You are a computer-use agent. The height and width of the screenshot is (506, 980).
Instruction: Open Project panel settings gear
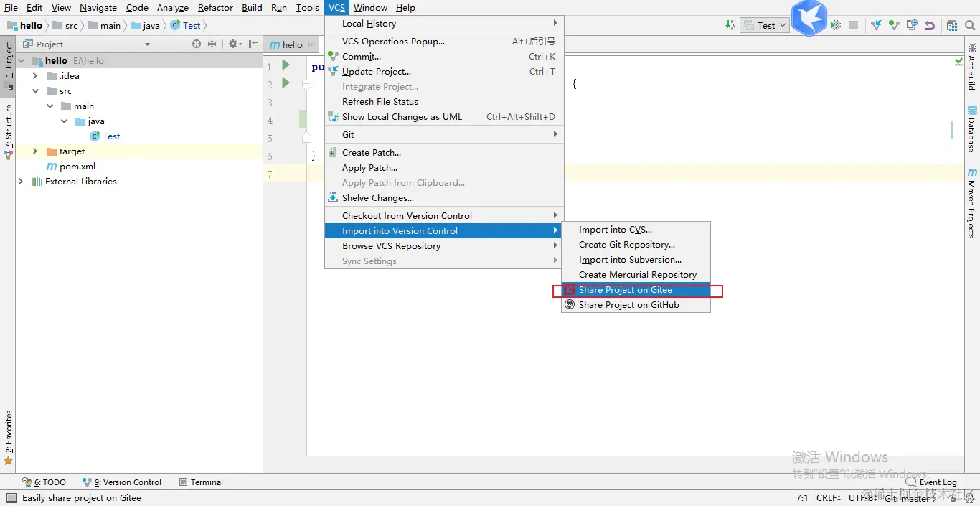pos(234,44)
